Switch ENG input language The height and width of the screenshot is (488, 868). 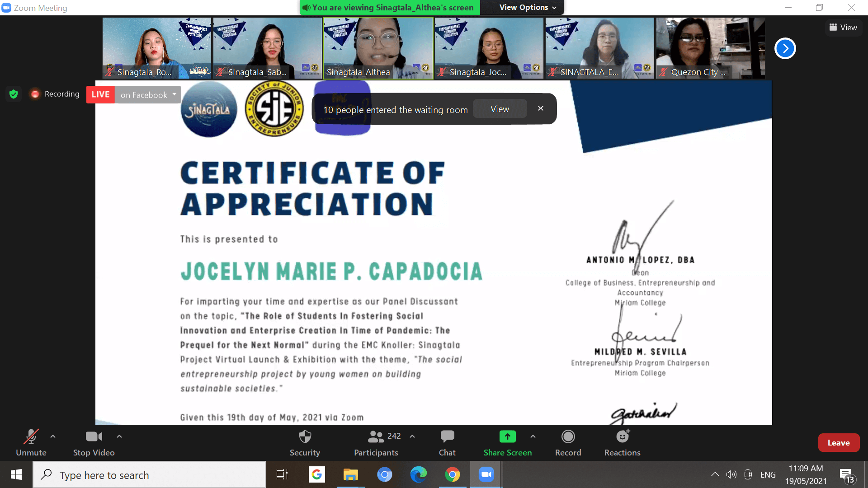768,474
